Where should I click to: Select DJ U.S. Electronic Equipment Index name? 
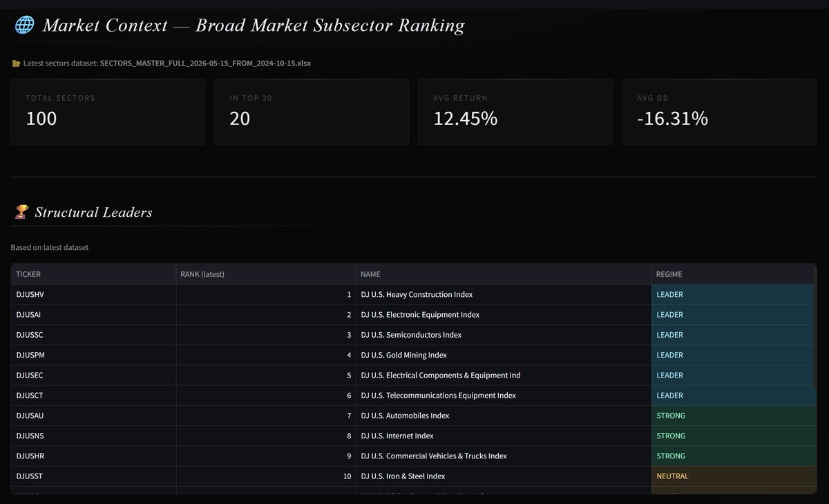(504, 315)
